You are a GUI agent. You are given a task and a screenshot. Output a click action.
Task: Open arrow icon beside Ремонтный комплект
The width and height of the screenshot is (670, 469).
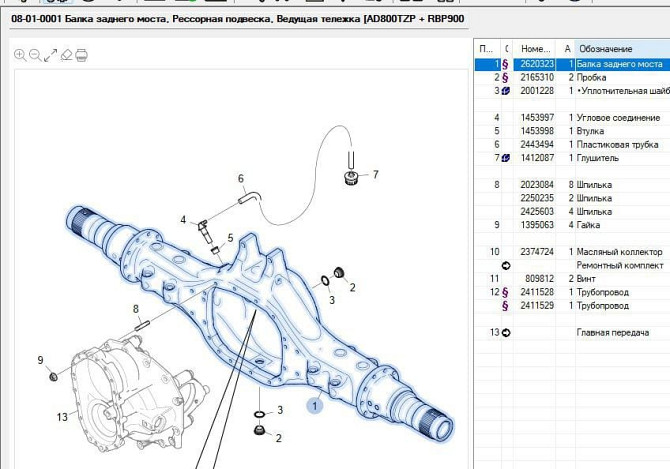[505, 265]
